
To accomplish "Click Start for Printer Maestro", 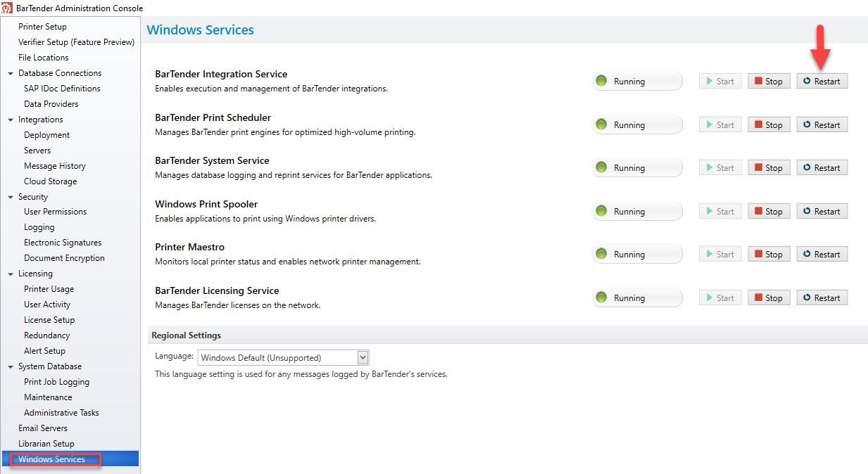I will pos(720,255).
